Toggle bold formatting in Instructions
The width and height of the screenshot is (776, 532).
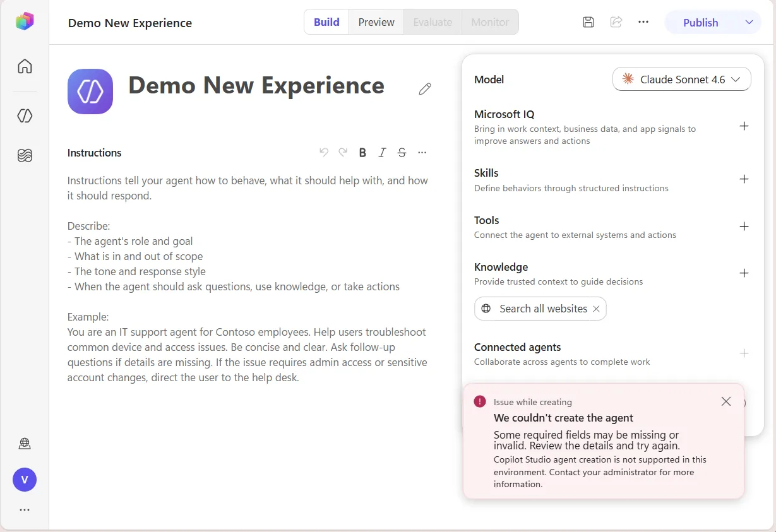point(362,152)
